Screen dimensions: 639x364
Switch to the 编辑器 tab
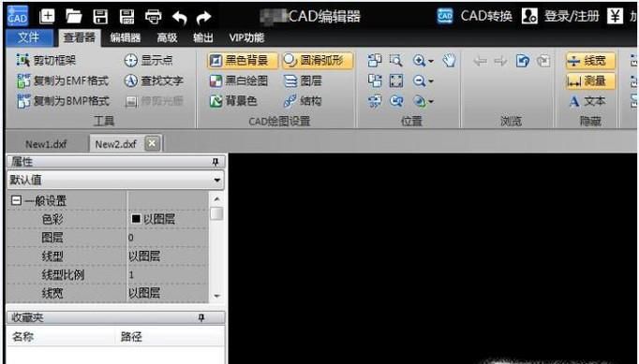[x=126, y=37]
